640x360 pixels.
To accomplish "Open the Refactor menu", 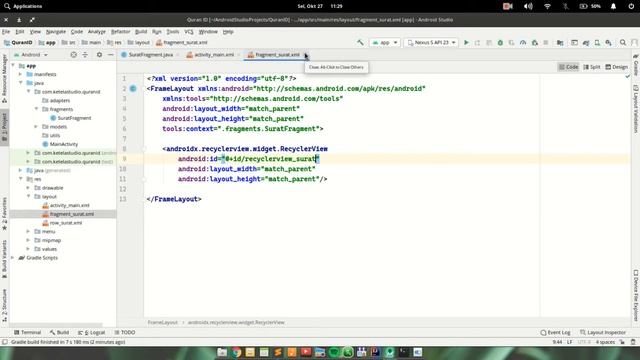I will pyautogui.click(x=120, y=31).
